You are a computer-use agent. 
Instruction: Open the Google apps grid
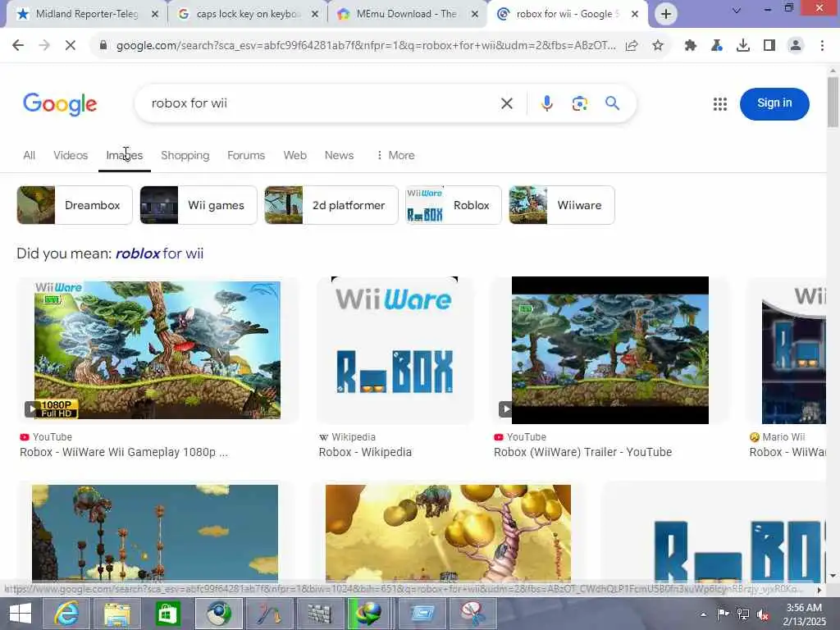(720, 104)
